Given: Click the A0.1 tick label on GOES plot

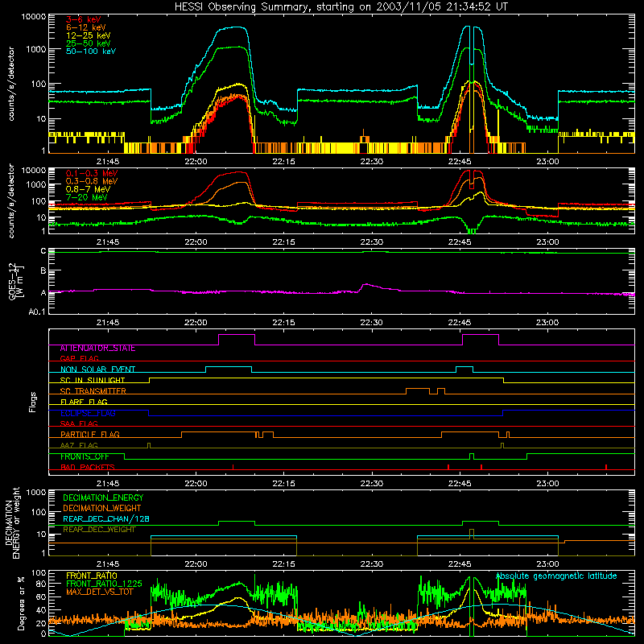Looking at the screenshot, I should click(37, 312).
